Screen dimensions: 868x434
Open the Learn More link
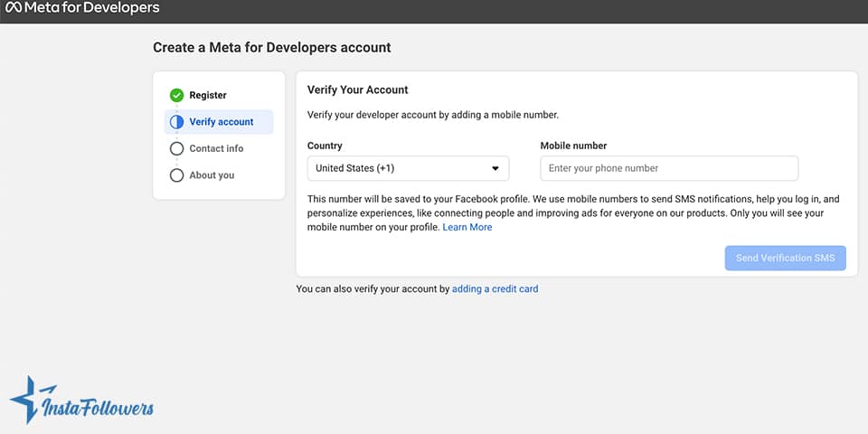pos(467,227)
